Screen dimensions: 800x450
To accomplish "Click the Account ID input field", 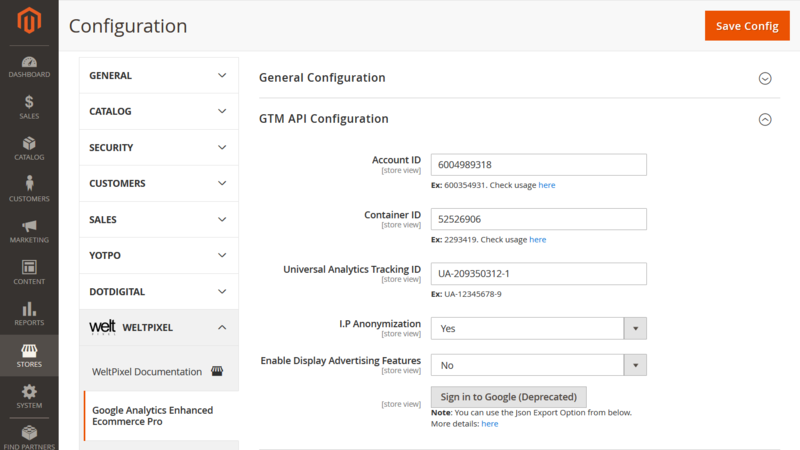I will pyautogui.click(x=538, y=165).
